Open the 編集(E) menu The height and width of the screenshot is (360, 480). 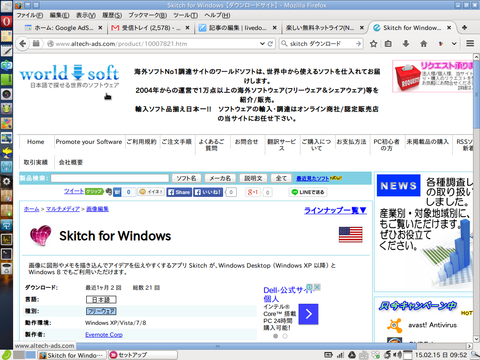[x=59, y=15]
